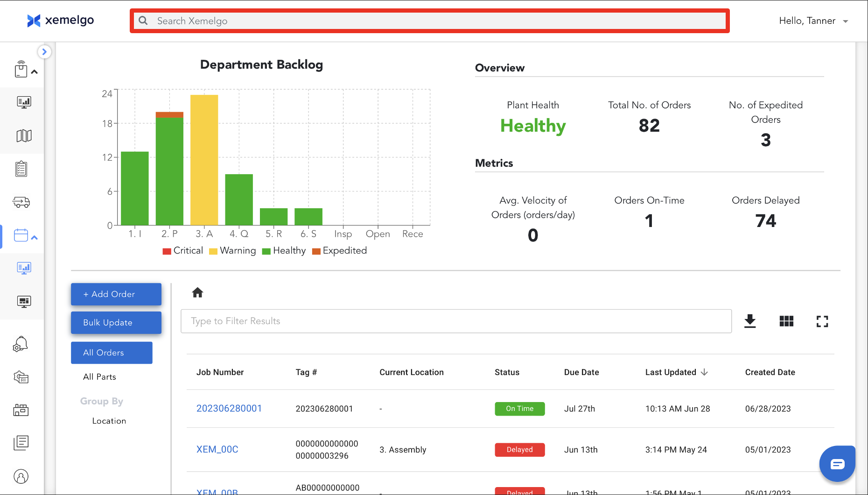Screen dimensions: 868x495
Task: Click the search magnifier icon
Action: 143,21
